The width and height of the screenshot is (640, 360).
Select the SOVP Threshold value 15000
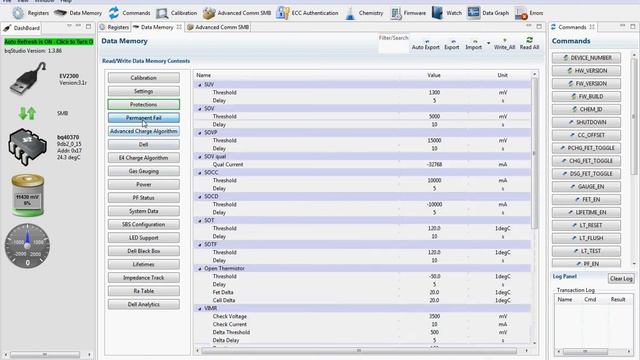[434, 140]
